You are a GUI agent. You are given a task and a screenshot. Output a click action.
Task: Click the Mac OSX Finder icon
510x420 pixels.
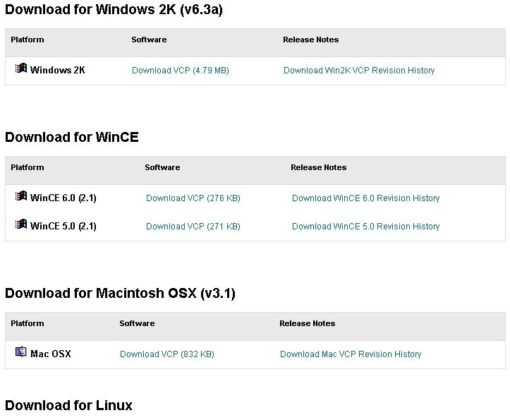tap(20, 352)
